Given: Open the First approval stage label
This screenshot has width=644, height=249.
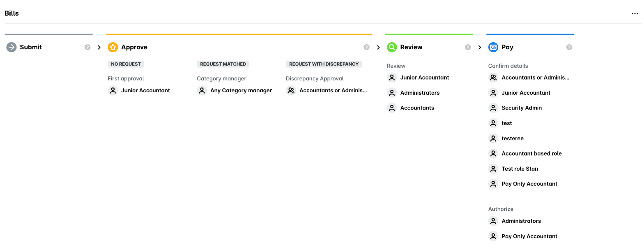Looking at the screenshot, I should coord(126,78).
